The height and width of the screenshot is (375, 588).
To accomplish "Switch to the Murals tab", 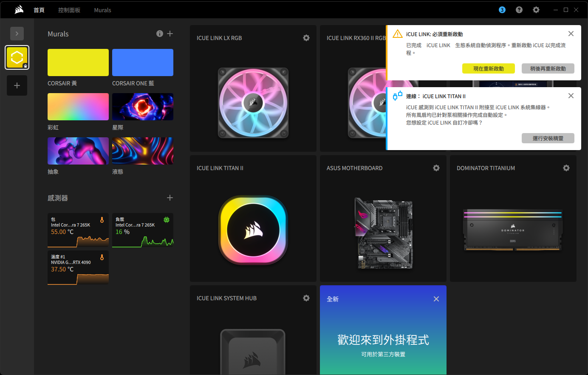I will click(x=102, y=10).
